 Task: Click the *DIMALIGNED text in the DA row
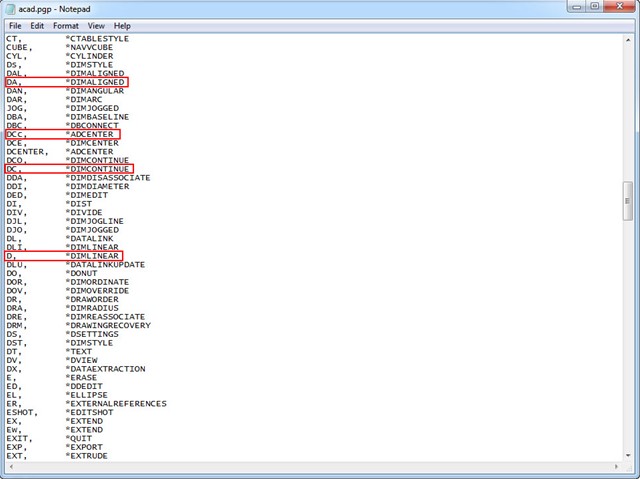(94, 82)
